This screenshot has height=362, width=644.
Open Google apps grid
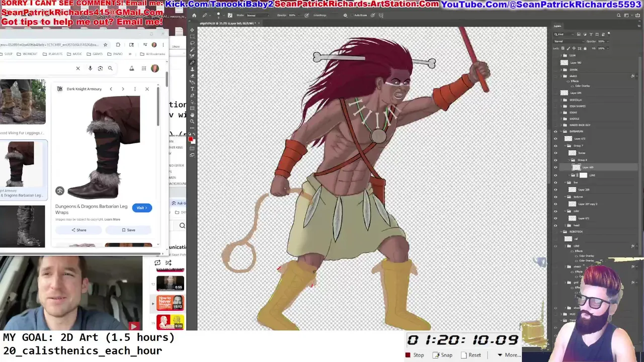point(144,68)
